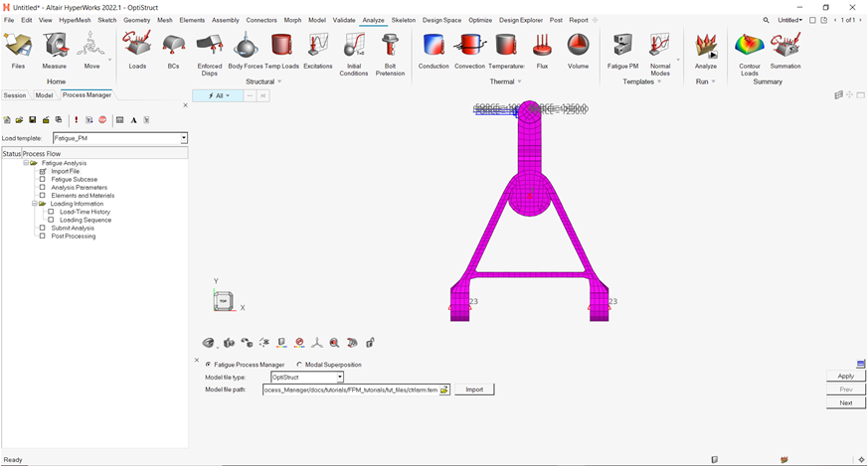This screenshot has width=868, height=466.
Task: Click the Next button
Action: coord(845,403)
